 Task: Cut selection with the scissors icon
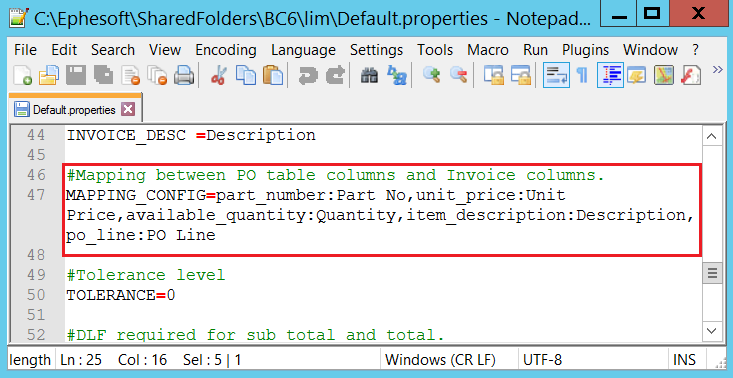218,75
